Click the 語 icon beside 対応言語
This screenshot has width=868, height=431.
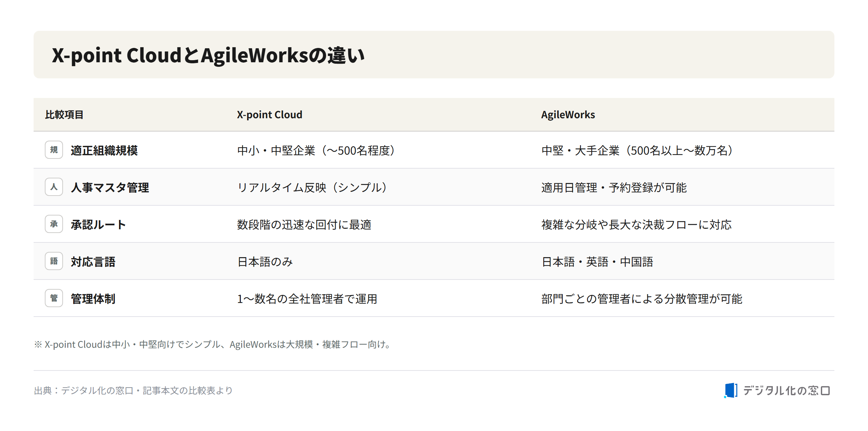click(54, 261)
